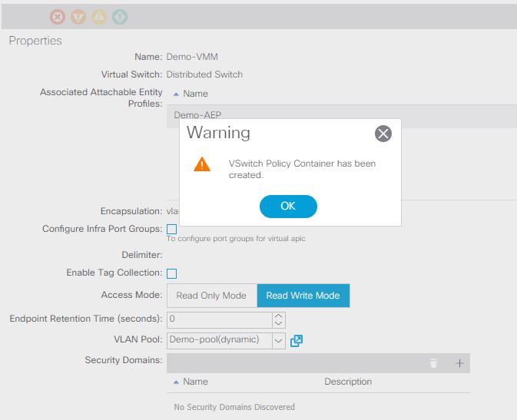Select Read Only Mode access
Screen dimensions: 517x420
tap(212, 296)
